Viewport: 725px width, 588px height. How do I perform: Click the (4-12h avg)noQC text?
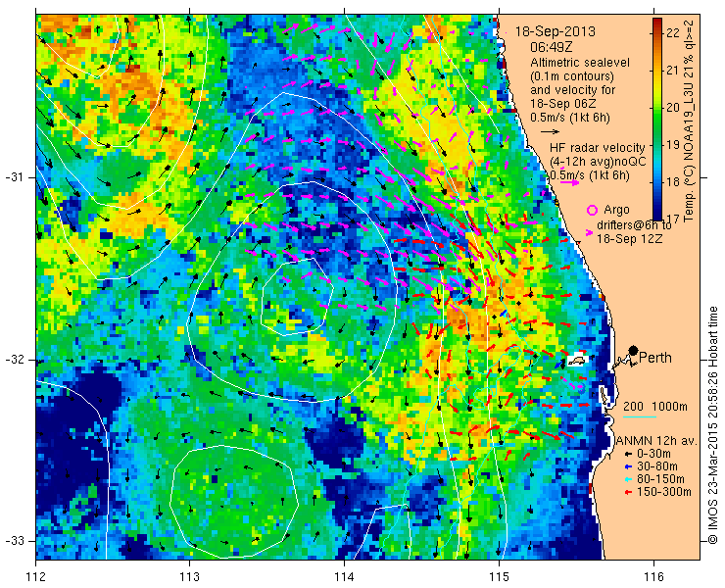598,162
